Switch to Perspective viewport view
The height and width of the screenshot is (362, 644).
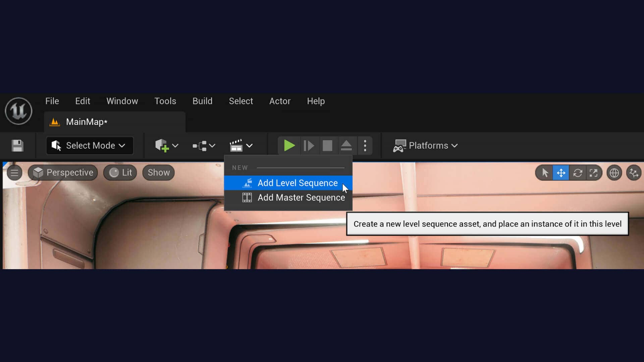(62, 172)
